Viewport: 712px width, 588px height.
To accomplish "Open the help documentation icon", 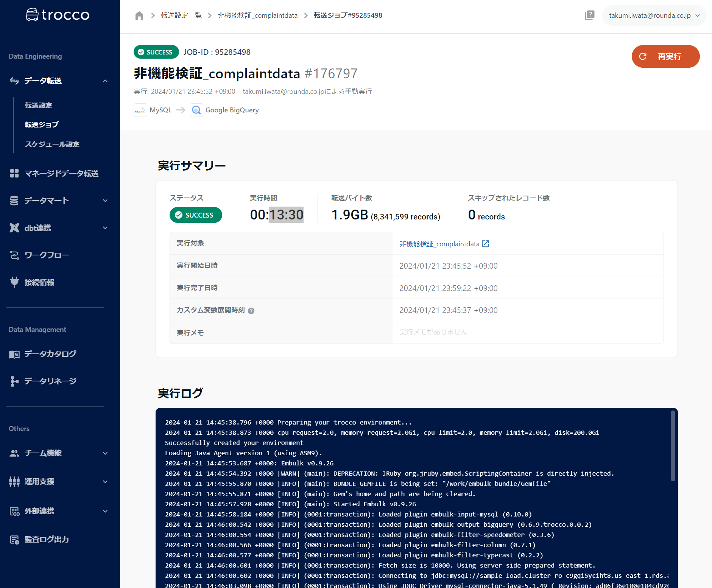I will [589, 16].
